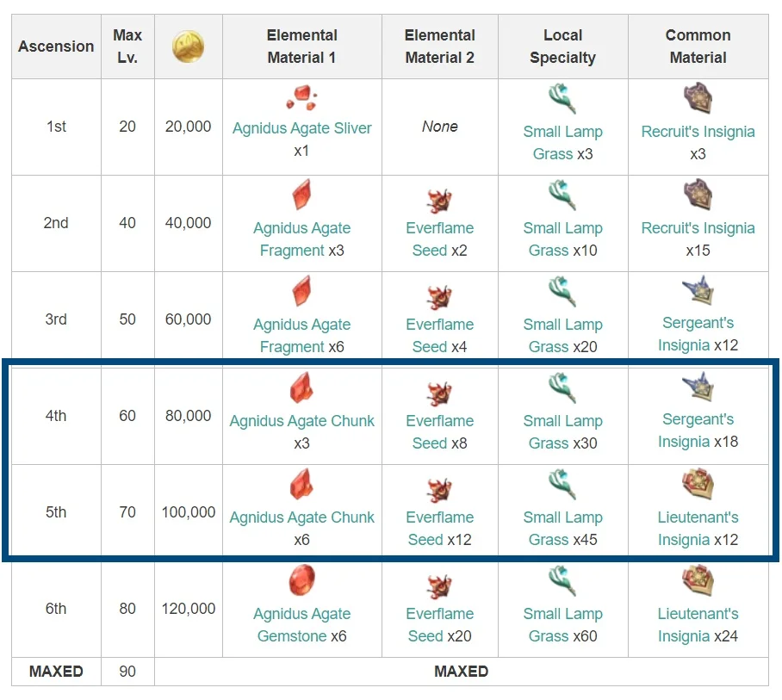Open the 2nd ascension Recruit's Insignia link

[698, 228]
